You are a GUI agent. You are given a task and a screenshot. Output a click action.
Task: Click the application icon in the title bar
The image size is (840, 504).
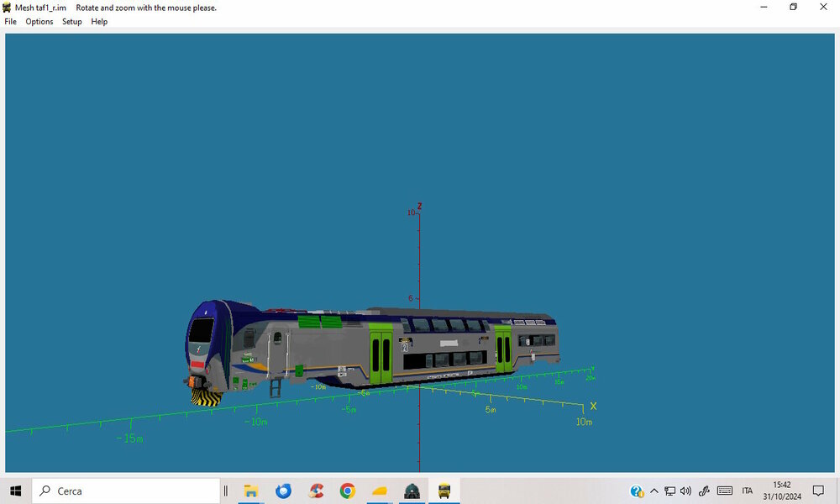click(7, 8)
